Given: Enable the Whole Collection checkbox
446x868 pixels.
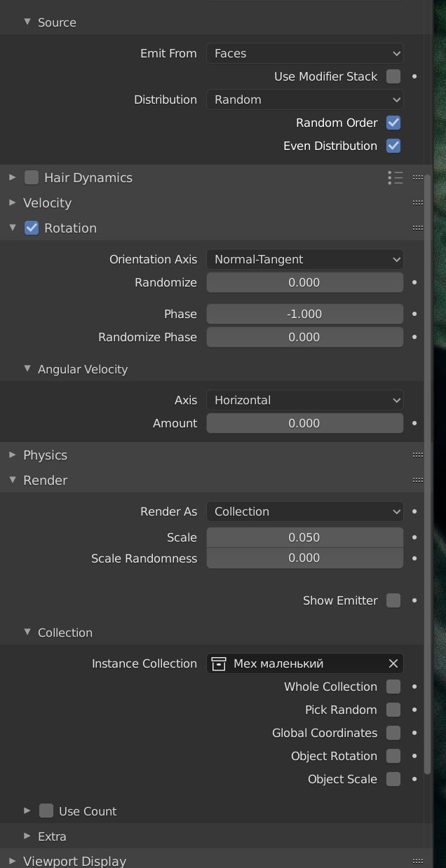Looking at the screenshot, I should 393,687.
